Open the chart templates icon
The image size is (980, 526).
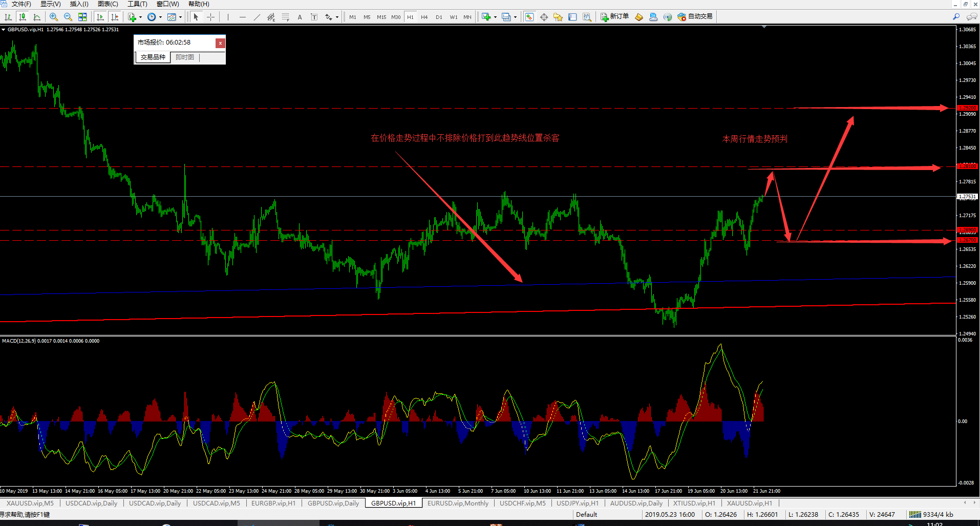[172, 17]
